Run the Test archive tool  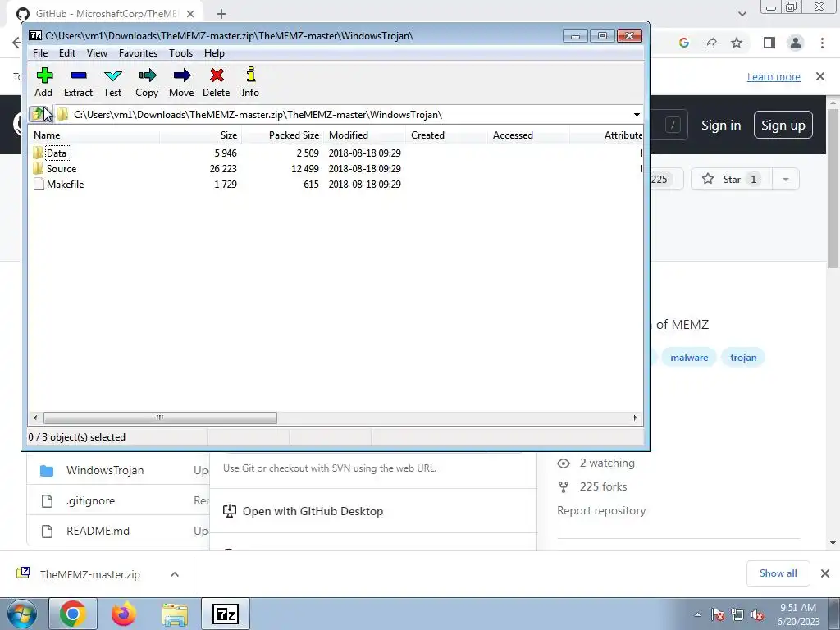(x=112, y=75)
